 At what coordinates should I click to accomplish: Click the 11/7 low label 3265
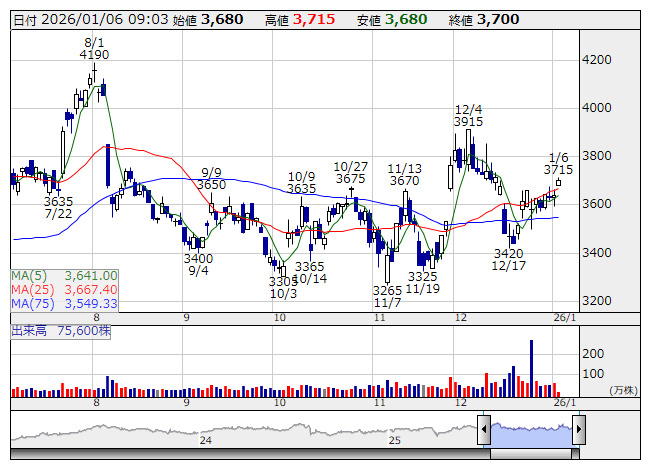pos(386,290)
